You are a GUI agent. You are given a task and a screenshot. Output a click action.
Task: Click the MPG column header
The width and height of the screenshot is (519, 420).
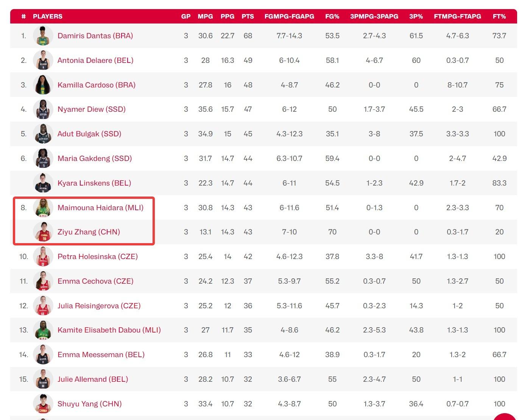[x=205, y=16]
